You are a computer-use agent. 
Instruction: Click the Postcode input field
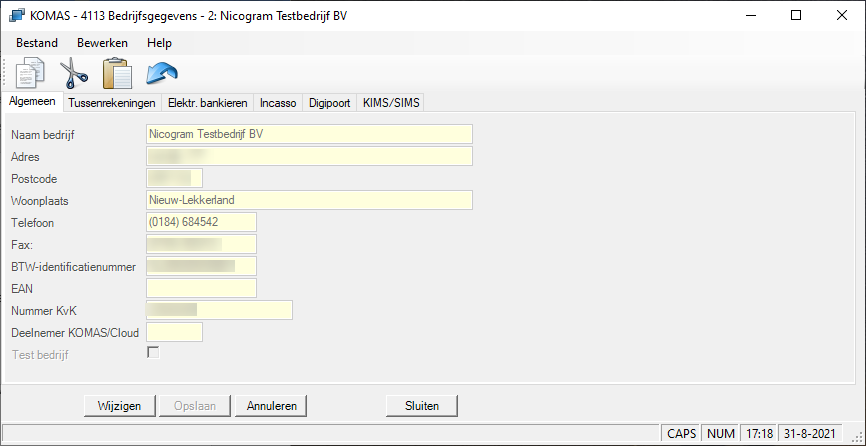(175, 178)
